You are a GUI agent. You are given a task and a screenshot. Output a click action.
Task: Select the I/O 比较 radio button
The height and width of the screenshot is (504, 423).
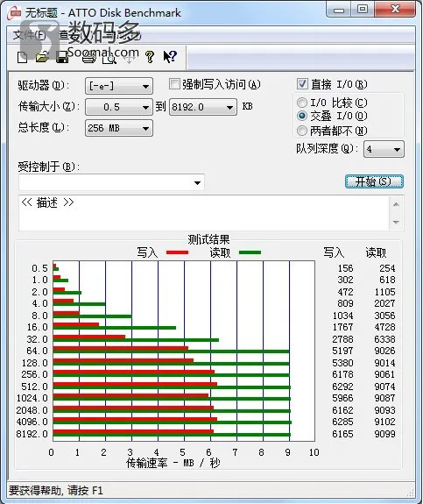pos(302,103)
